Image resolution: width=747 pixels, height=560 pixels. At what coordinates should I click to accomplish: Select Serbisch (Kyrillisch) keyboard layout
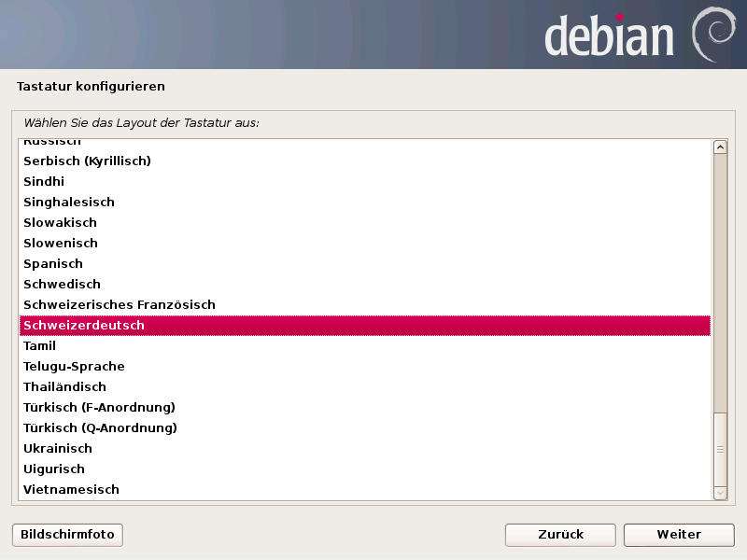87,161
